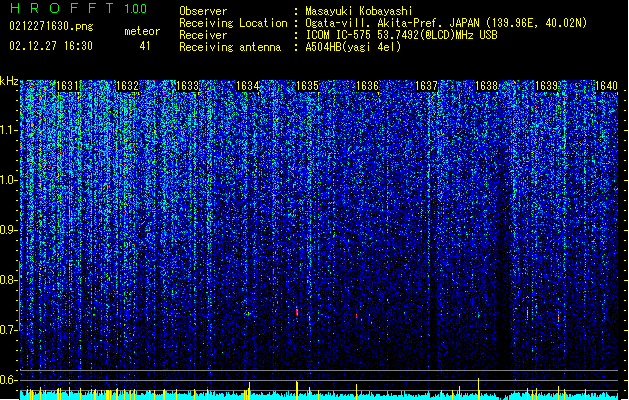
Task: Click the 0.6 kHz axis label
Action: [x=9, y=380]
